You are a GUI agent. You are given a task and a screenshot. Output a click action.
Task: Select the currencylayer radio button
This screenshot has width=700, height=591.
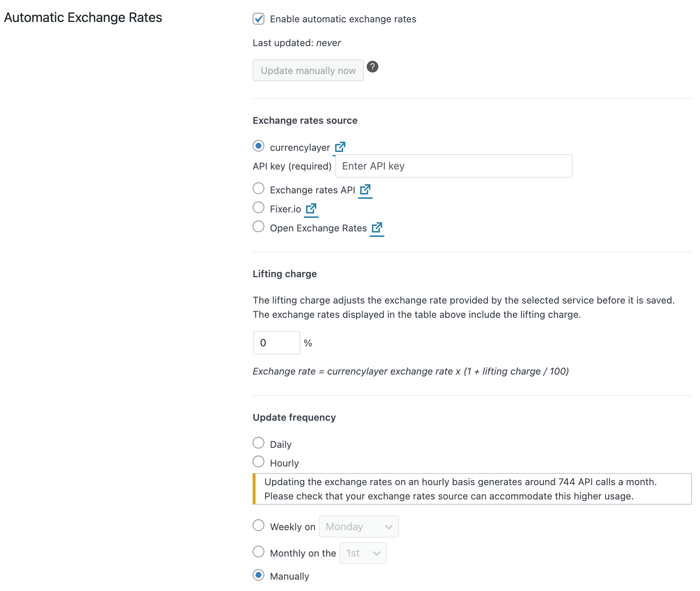coord(258,146)
